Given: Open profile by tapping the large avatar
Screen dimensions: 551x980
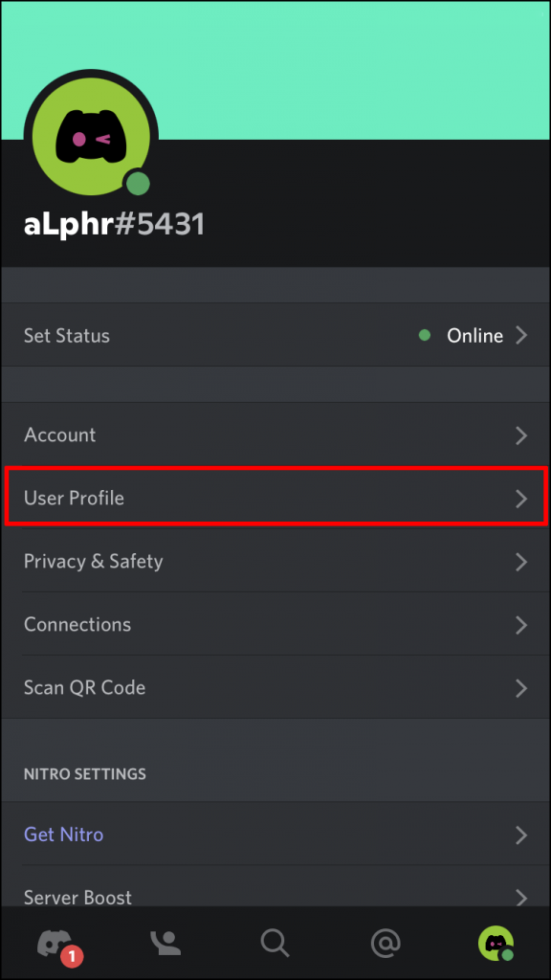Looking at the screenshot, I should [x=89, y=134].
